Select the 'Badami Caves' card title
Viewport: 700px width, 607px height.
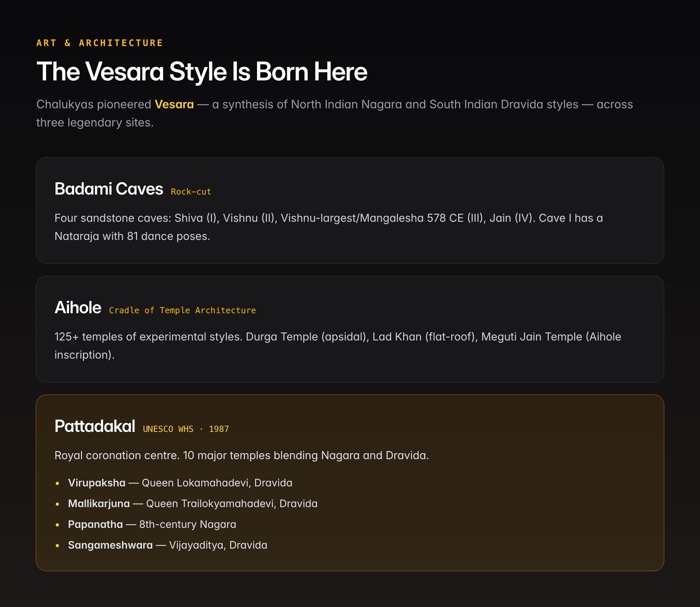click(x=109, y=189)
